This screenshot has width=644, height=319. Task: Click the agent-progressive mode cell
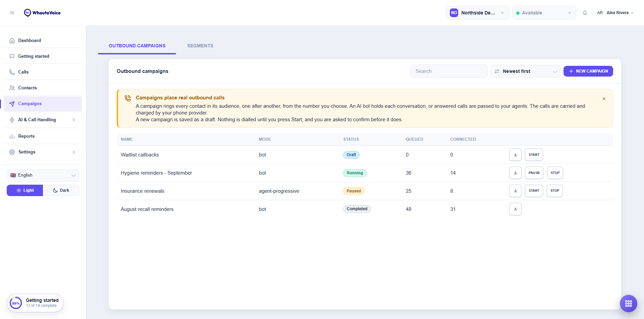tap(279, 191)
